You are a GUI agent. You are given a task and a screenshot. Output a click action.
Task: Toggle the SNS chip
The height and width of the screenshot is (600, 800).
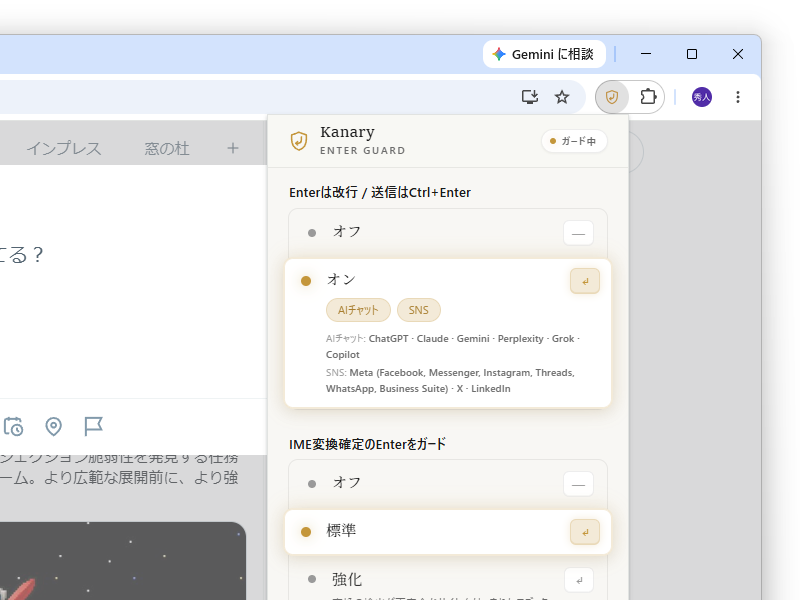point(418,310)
